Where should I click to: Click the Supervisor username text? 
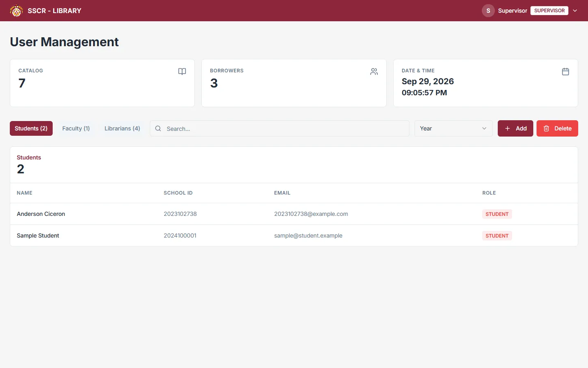click(512, 11)
